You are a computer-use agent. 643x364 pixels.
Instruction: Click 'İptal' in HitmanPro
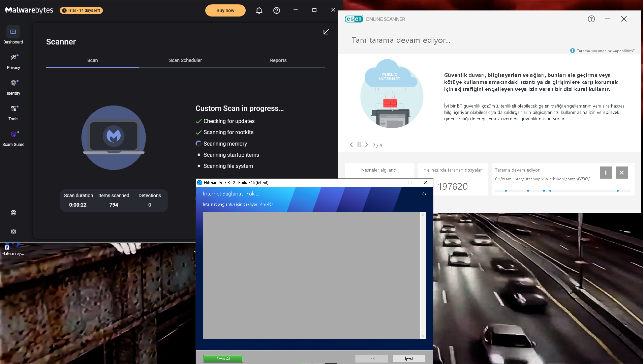pos(409,359)
